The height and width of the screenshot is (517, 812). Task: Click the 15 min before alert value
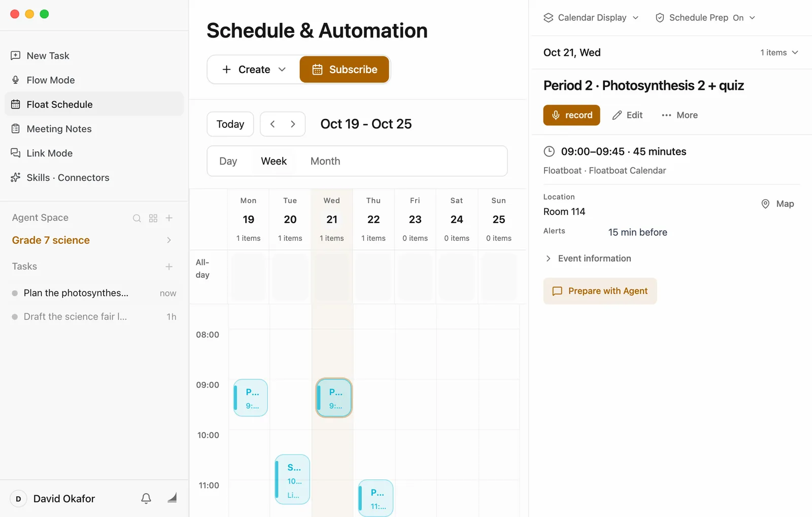coord(638,233)
